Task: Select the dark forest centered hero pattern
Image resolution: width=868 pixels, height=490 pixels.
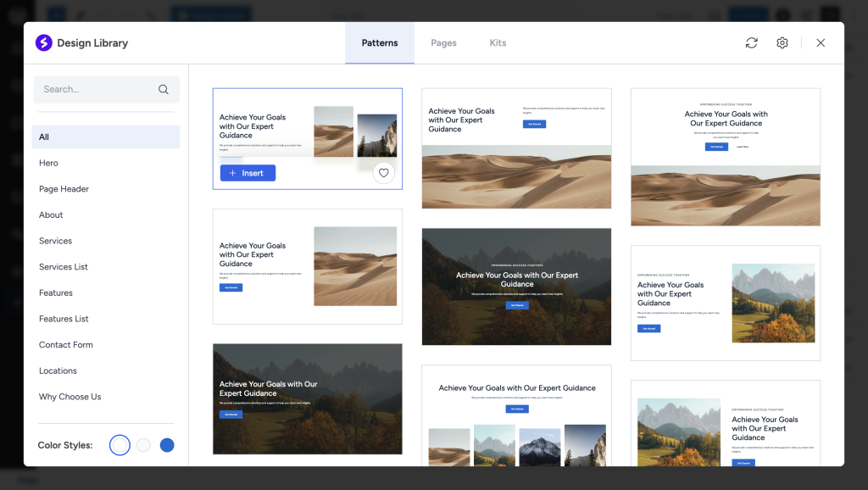Action: (x=516, y=287)
